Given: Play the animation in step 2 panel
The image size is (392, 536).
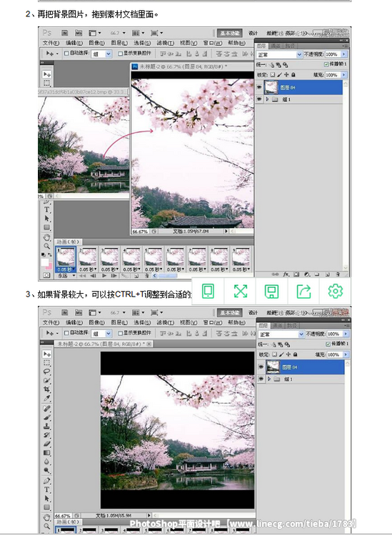Looking at the screenshot, I should 104,275.
